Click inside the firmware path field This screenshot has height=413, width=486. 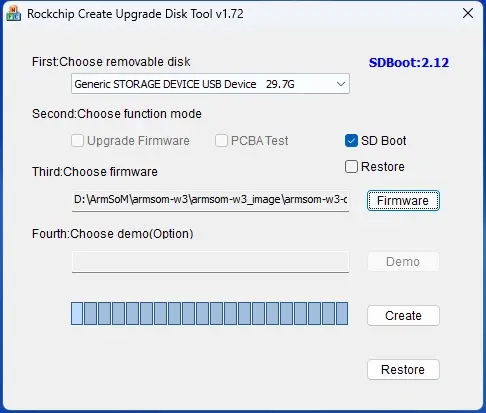pos(210,200)
